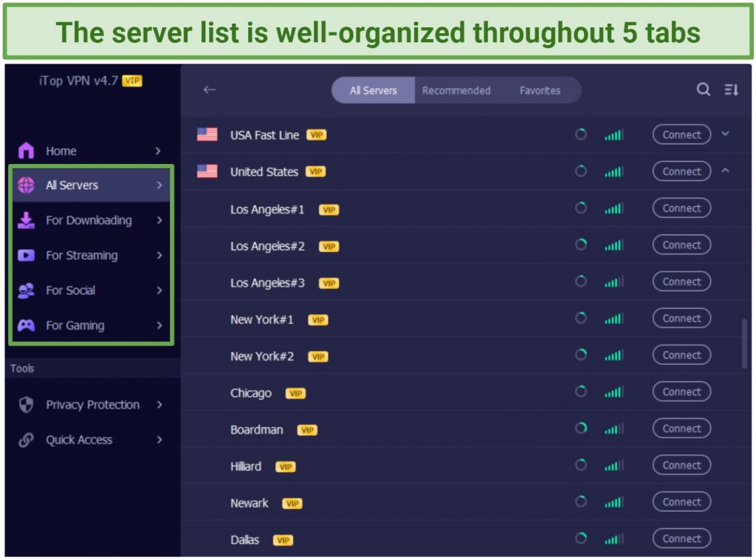
Task: Select For Streaming in sidebar
Action: point(91,255)
